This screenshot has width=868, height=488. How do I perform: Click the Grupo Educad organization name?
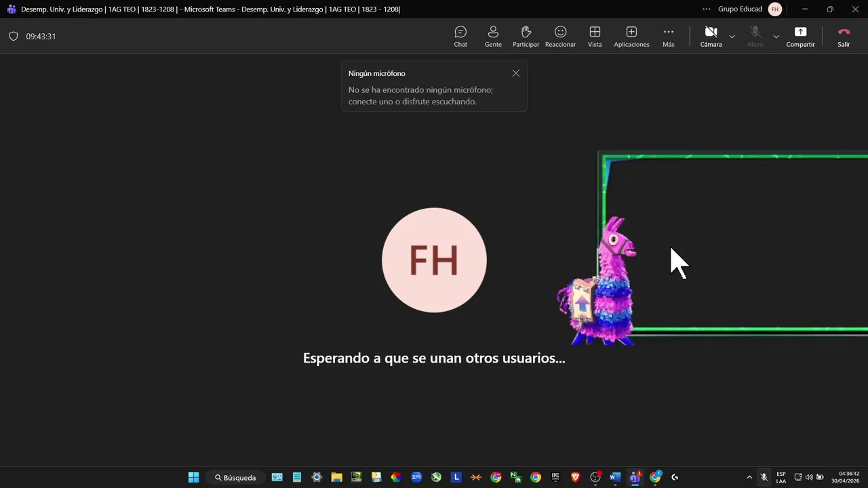pyautogui.click(x=740, y=9)
